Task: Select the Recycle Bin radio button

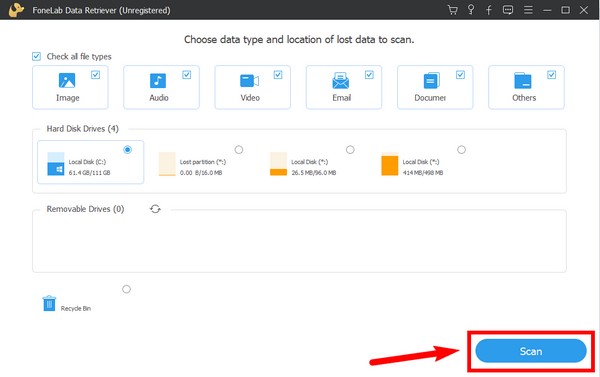Action: point(126,289)
